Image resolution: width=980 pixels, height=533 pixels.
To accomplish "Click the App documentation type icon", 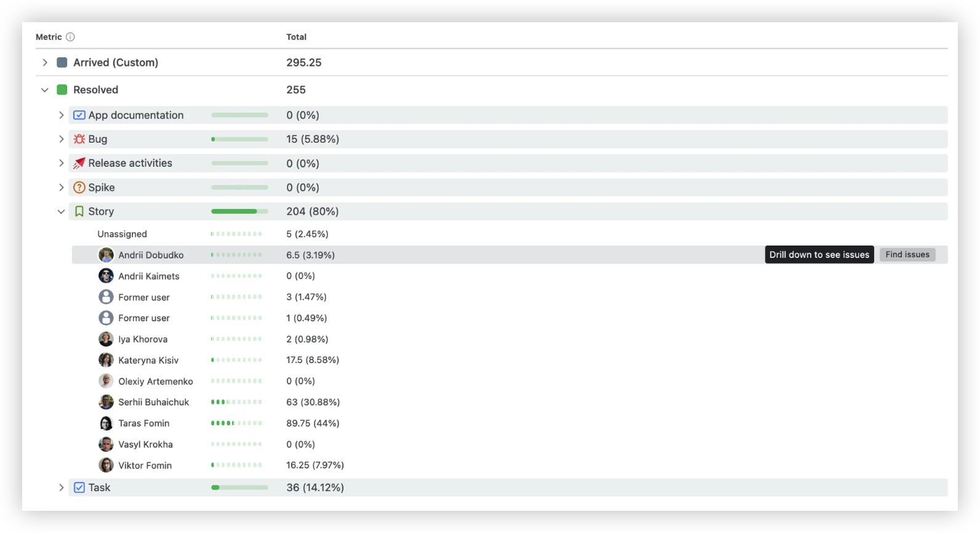I will (x=79, y=115).
